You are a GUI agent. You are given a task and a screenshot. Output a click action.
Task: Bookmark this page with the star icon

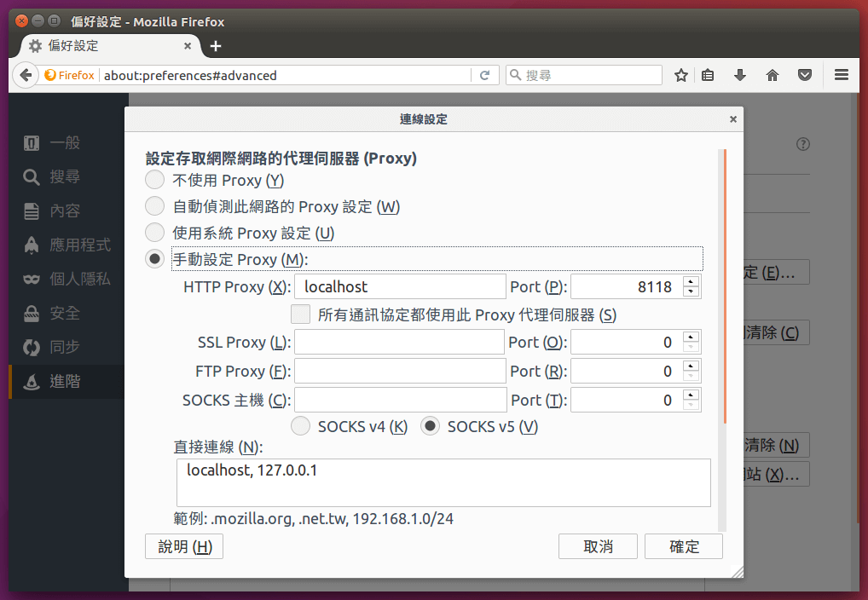680,75
